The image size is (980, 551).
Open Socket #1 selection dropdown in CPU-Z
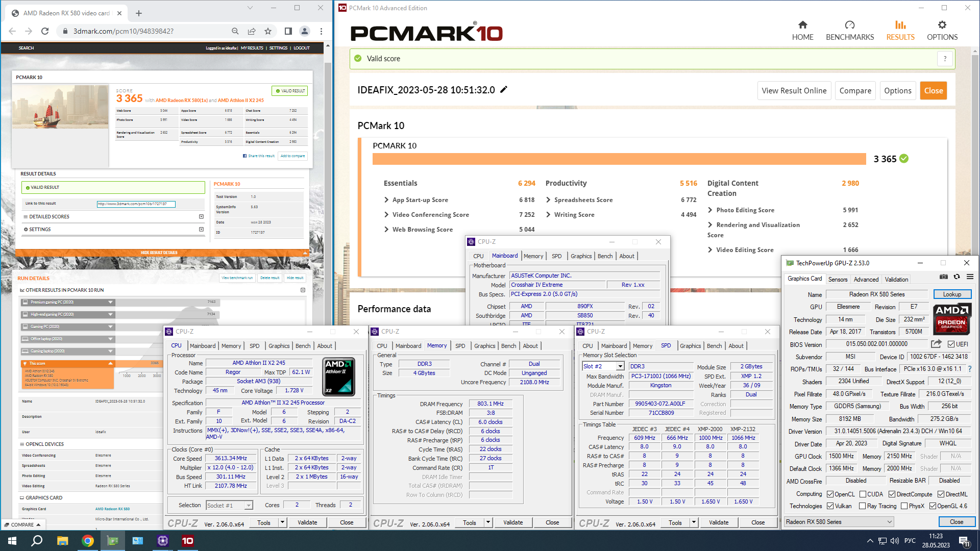pos(229,505)
